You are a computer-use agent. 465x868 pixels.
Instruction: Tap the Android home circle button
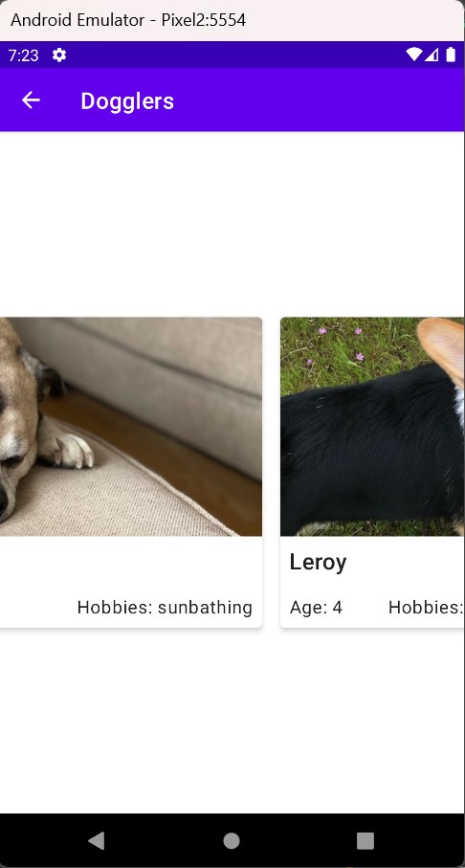click(x=232, y=840)
